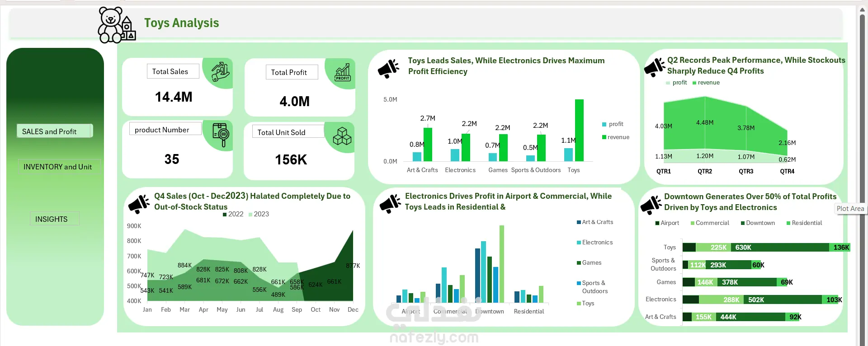The image size is (868, 346).
Task: Click megaphone icon beside Downtown Generates title
Action: 651,205
